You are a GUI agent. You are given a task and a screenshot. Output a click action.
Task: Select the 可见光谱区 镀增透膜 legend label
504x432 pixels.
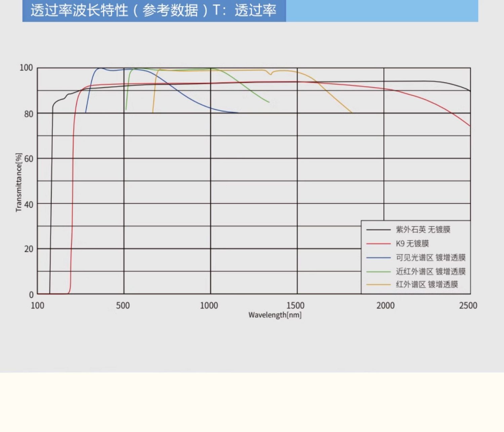click(x=431, y=258)
